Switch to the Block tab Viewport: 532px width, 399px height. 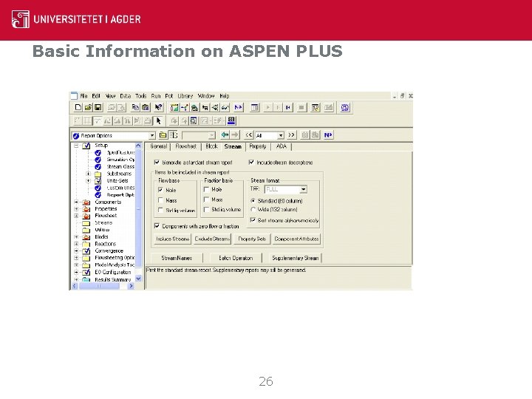coord(211,146)
